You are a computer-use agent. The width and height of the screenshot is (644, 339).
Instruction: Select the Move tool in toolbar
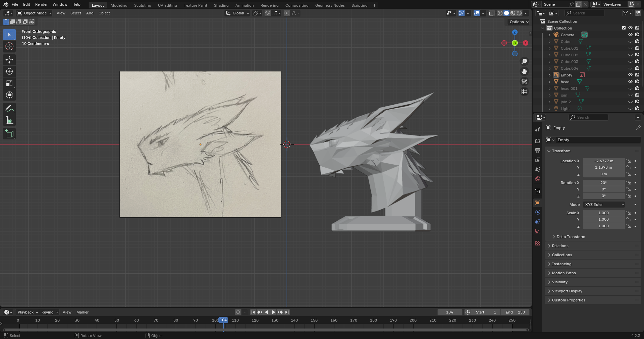click(x=9, y=60)
